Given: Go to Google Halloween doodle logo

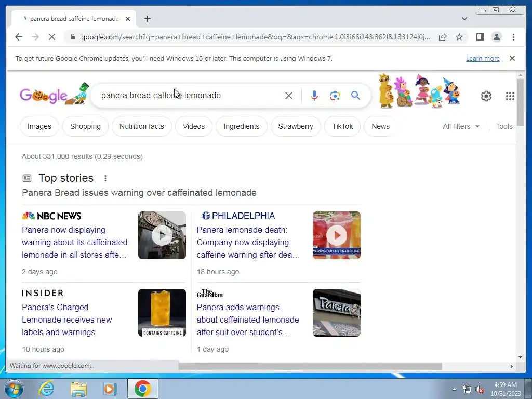Looking at the screenshot, I should point(54,94).
